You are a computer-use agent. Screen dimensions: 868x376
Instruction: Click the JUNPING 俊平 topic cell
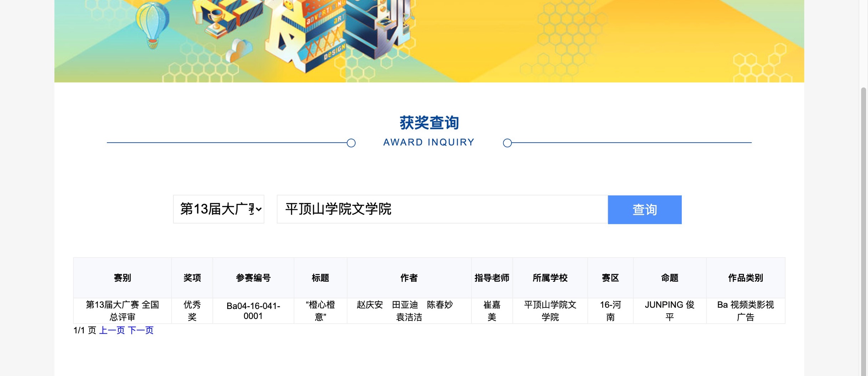(x=669, y=311)
